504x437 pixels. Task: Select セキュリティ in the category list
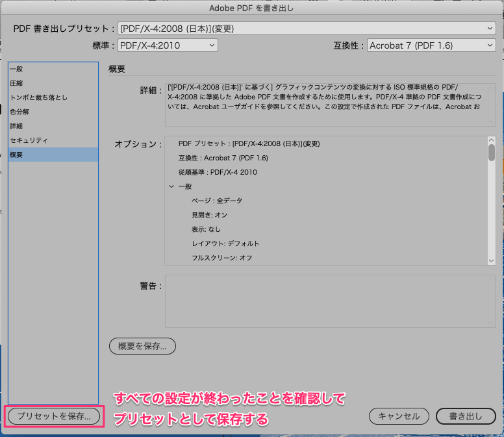coord(53,140)
